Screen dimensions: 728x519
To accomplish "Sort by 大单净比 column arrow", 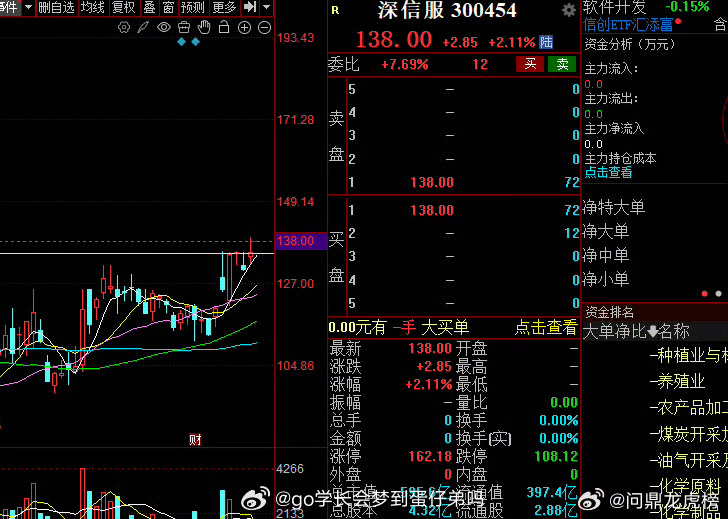I will 652,331.
